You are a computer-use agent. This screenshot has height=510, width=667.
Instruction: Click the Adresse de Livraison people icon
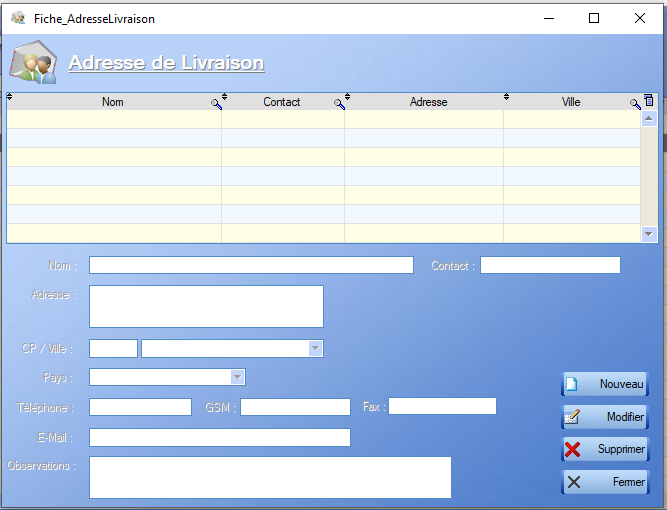tap(33, 63)
